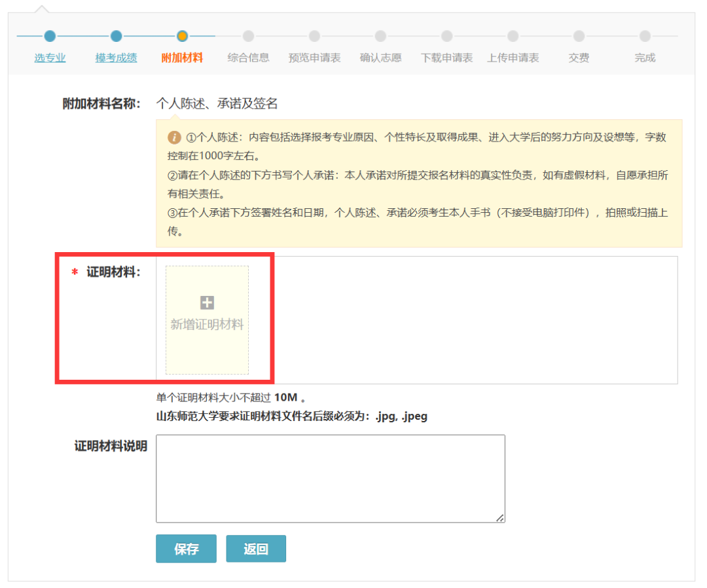This screenshot has width=707, height=588.
Task: Click the grey dot above 上传申请表
Action: point(513,36)
